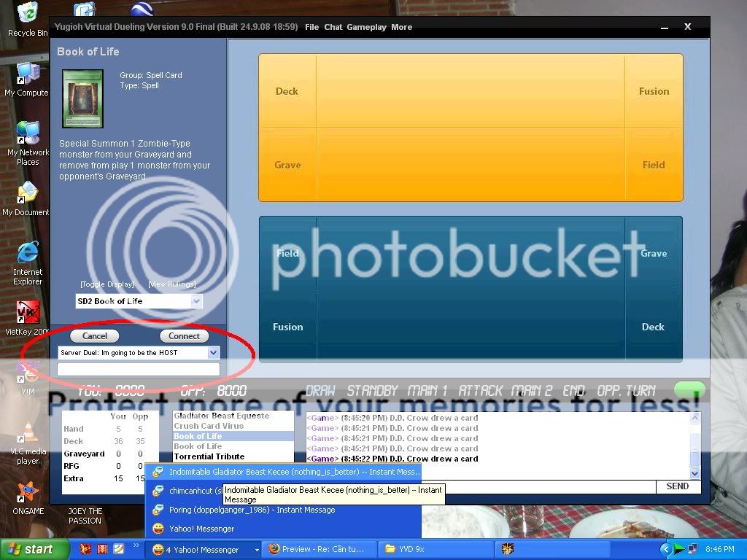This screenshot has width=747, height=560.
Task: Open the Windows start menu
Action: click(x=34, y=550)
